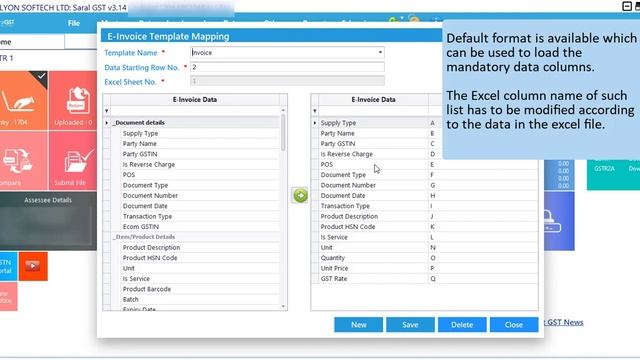Open the Uploaded returns tile
Screen dimensions: 640x360
pyautogui.click(x=73, y=101)
